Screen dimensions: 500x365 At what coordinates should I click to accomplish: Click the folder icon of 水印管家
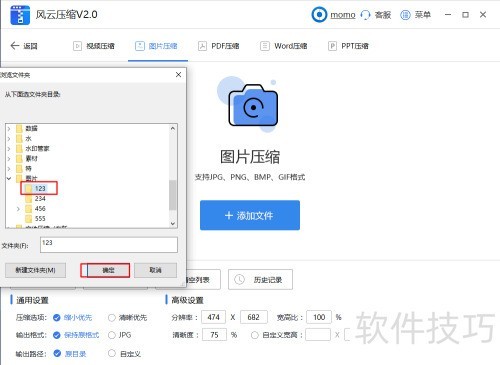coord(20,148)
